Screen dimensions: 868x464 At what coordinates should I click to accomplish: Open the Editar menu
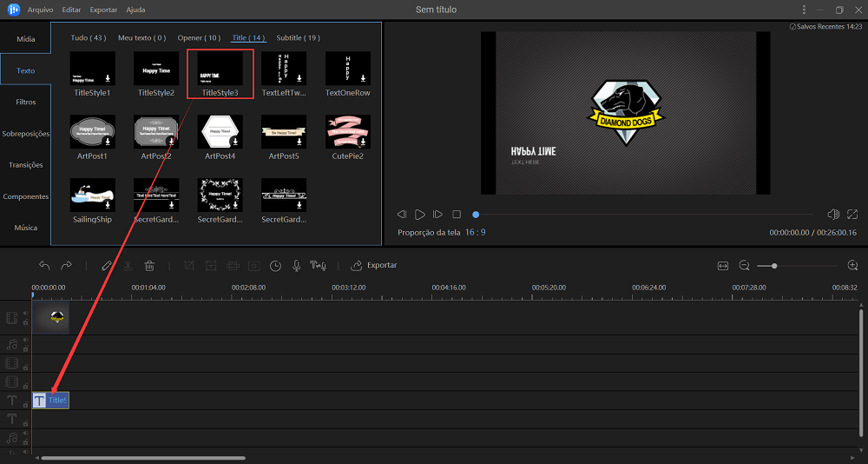pos(71,10)
